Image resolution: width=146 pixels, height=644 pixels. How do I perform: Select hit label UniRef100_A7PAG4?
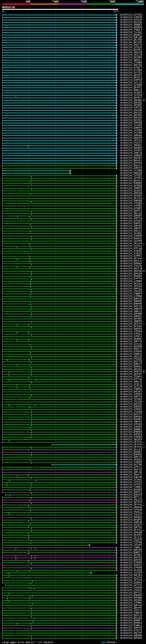click(131, 221)
